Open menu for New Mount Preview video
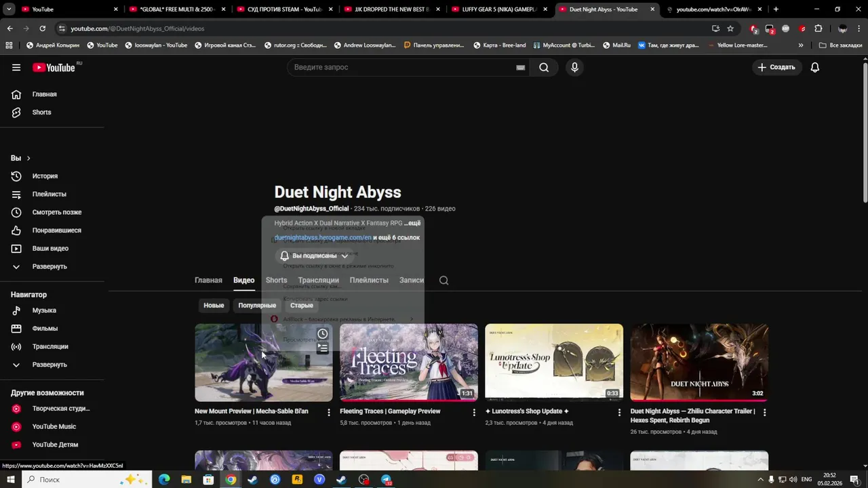 pos(329,412)
